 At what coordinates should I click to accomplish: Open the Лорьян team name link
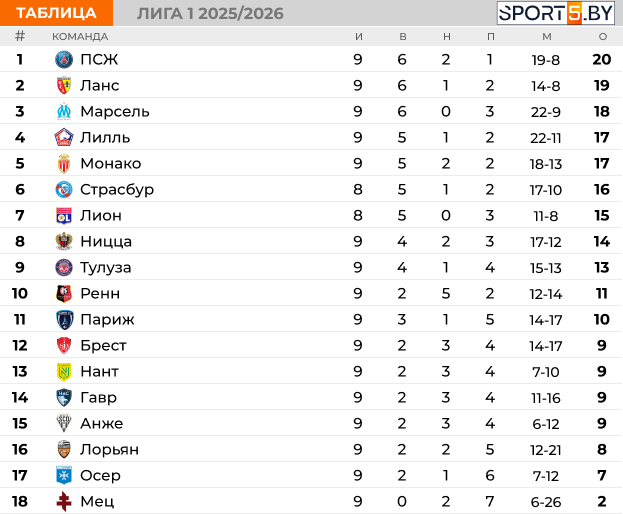pyautogui.click(x=109, y=449)
